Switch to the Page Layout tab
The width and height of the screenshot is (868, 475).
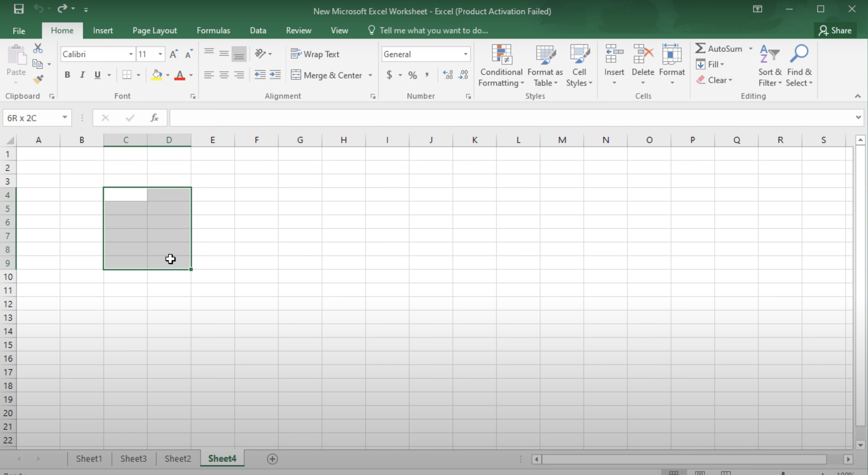point(155,31)
